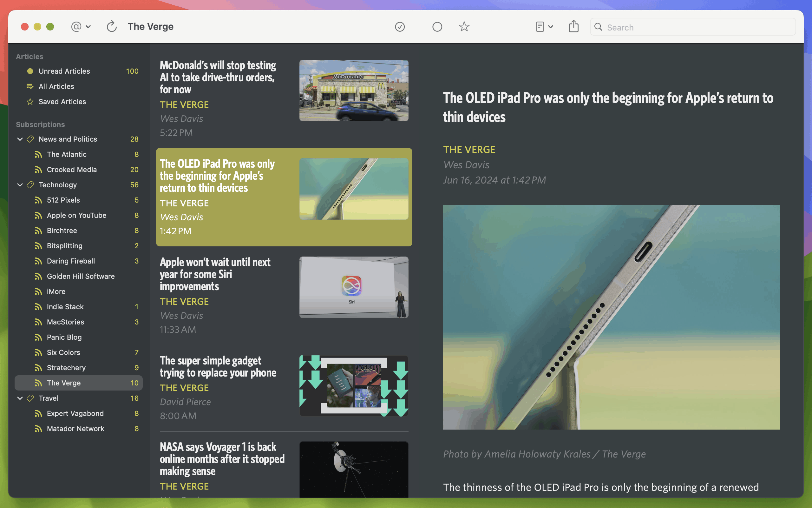The height and width of the screenshot is (508, 812).
Task: Click the All Articles list icon
Action: [x=30, y=86]
